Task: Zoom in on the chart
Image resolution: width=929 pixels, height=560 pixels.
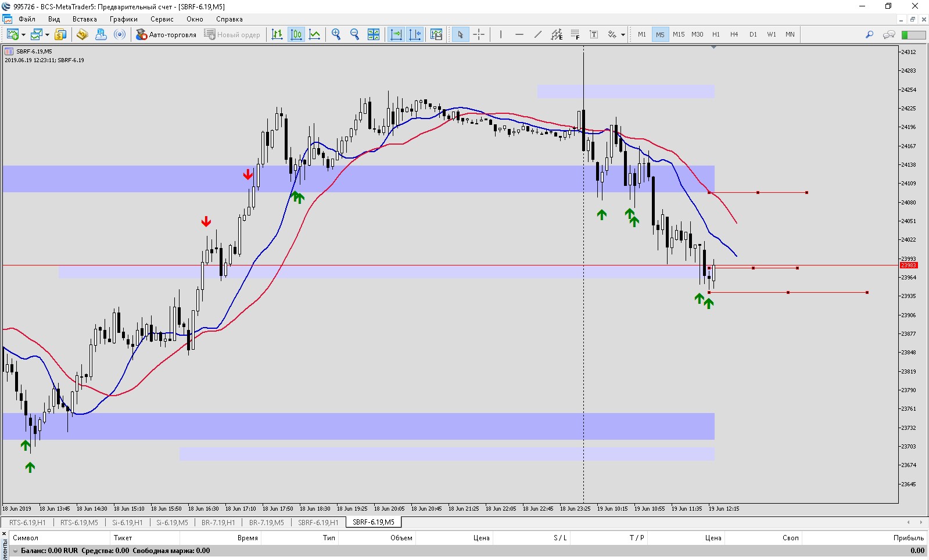Action: 336,35
